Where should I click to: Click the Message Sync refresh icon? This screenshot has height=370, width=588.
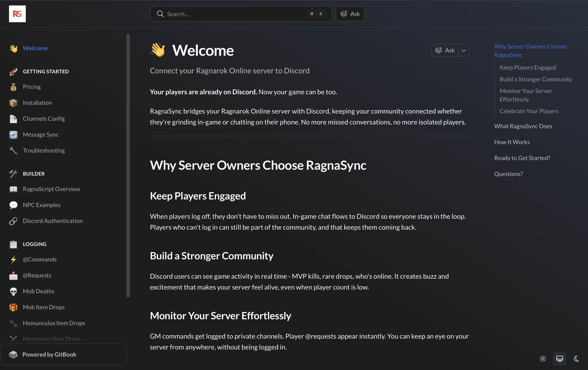point(13,134)
